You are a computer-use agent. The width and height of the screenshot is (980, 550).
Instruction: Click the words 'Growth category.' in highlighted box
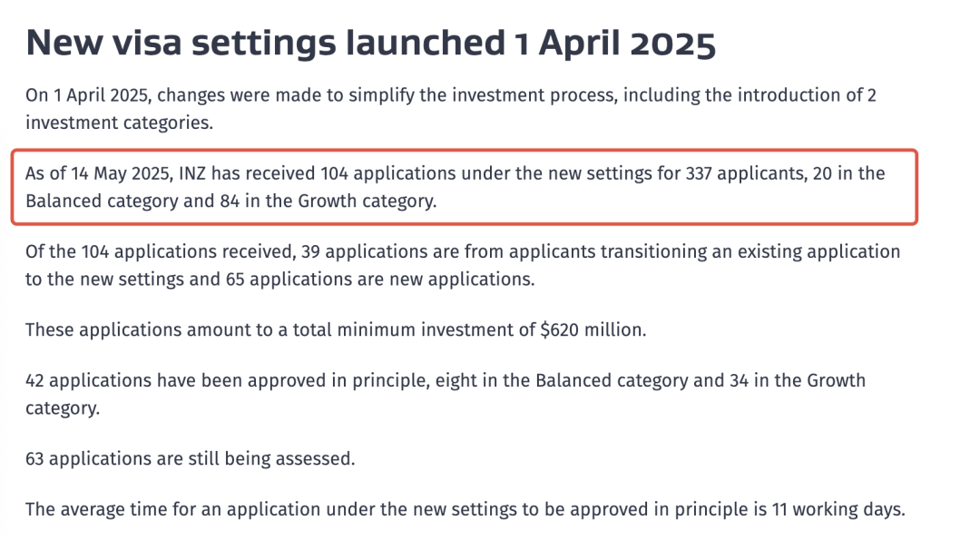pyautogui.click(x=367, y=201)
